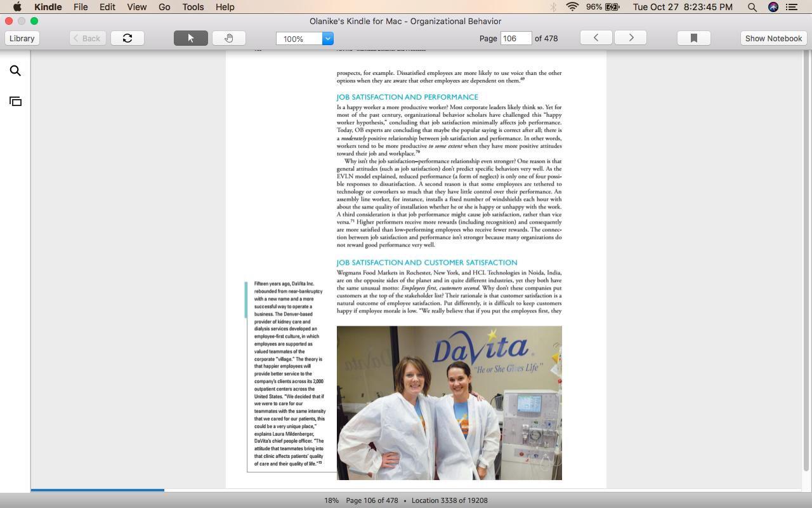Click heading Job Satisfaction and Customer Satisfaction
The height and width of the screenshot is (508, 812).
(427, 262)
